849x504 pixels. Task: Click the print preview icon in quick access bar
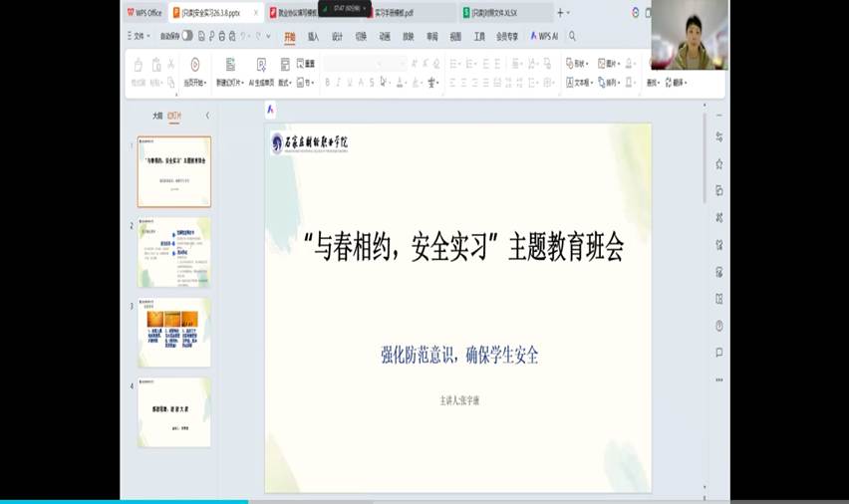tap(232, 36)
